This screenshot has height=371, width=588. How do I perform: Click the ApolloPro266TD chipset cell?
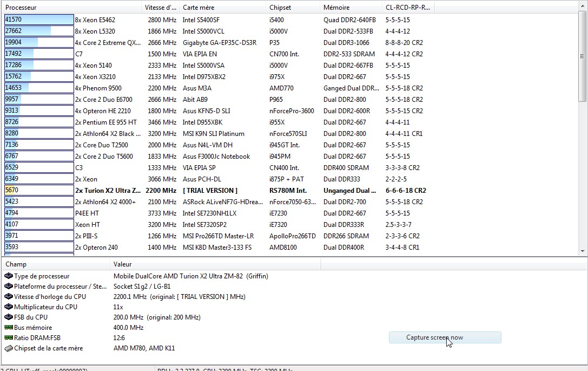[293, 236]
